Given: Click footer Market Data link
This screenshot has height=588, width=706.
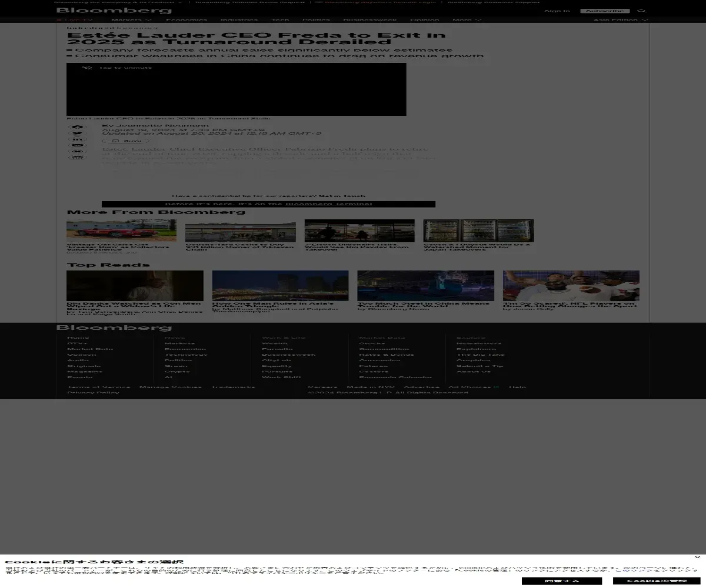Looking at the screenshot, I should [x=90, y=349].
